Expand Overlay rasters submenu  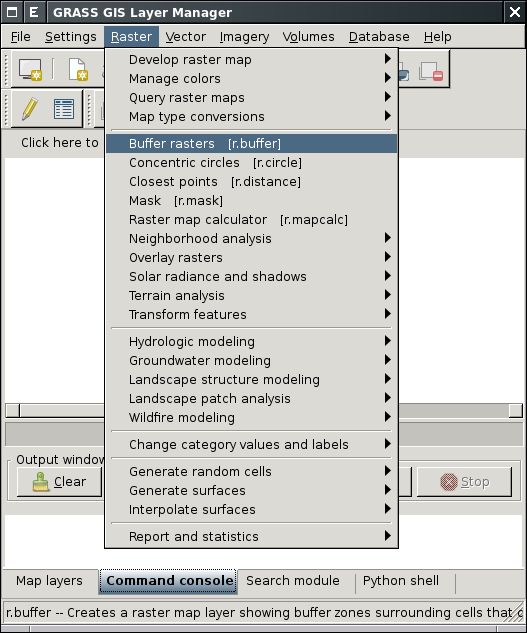(251, 258)
